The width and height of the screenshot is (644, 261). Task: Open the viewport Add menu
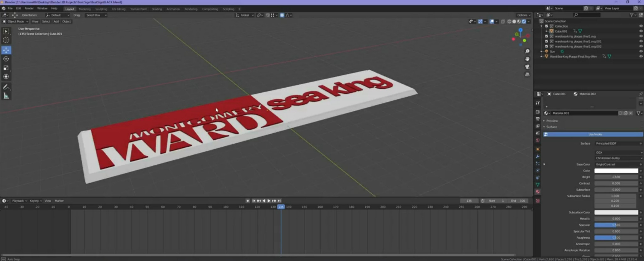click(x=56, y=21)
